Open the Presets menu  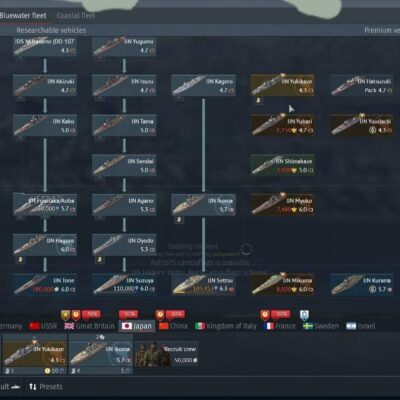46,387
